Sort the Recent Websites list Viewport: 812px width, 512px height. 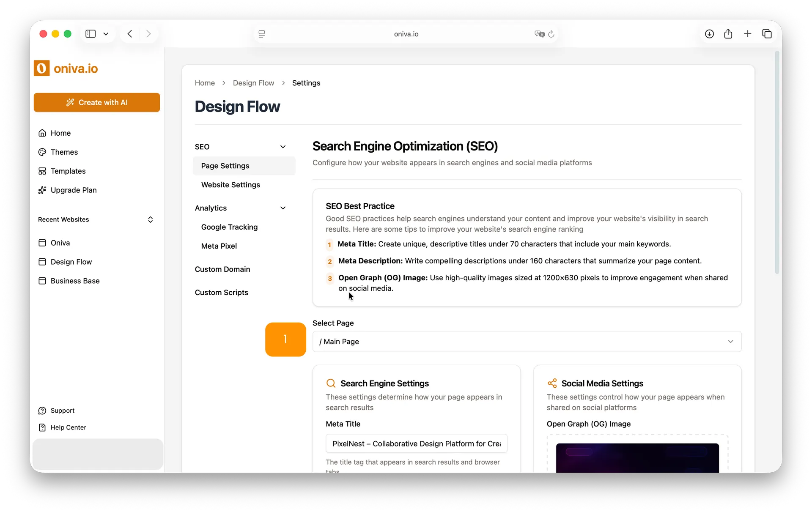click(x=151, y=219)
